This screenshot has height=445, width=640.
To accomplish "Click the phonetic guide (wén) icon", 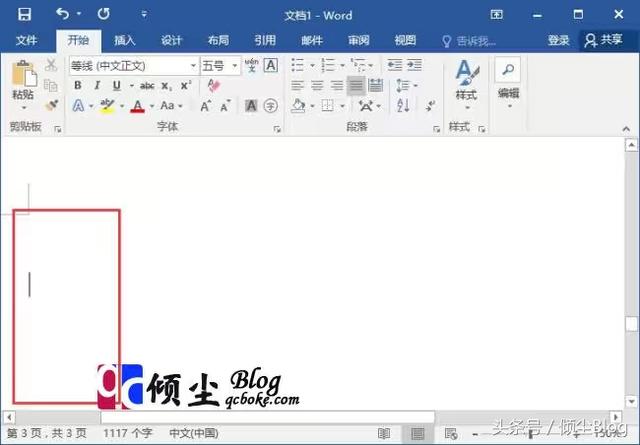I will pos(251,65).
